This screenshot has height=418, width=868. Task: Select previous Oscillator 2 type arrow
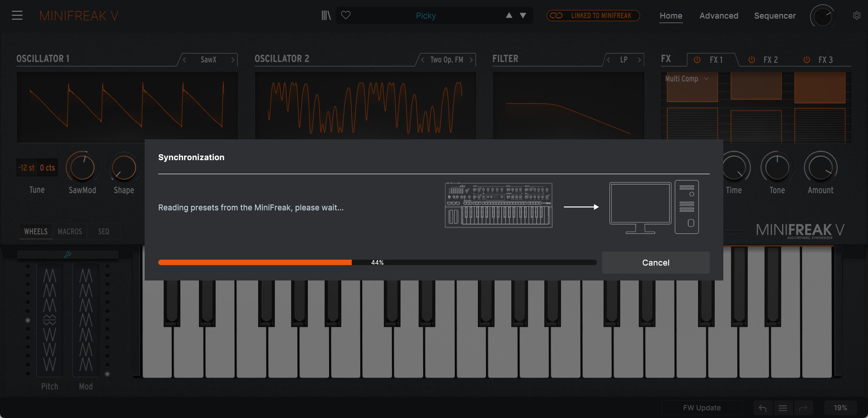(422, 60)
